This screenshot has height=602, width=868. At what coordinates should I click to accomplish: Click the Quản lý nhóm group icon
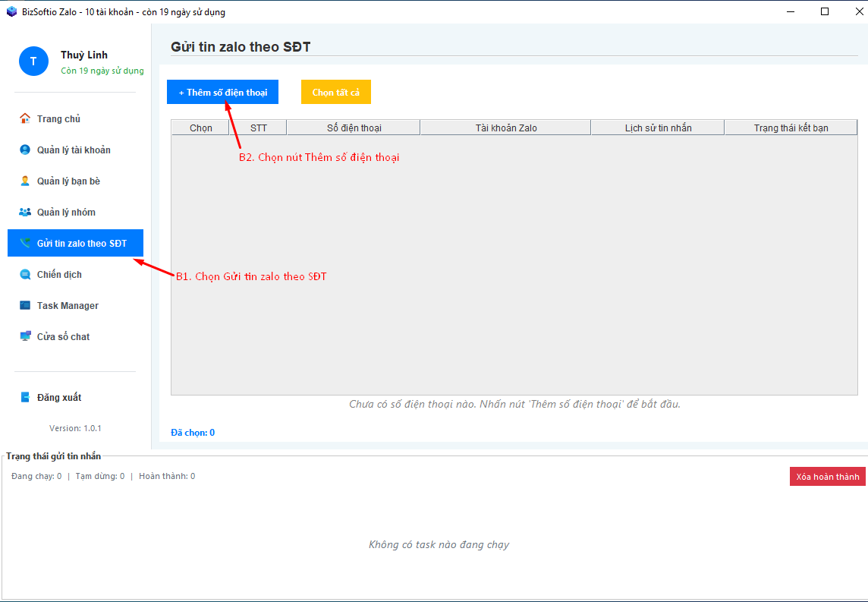point(25,212)
